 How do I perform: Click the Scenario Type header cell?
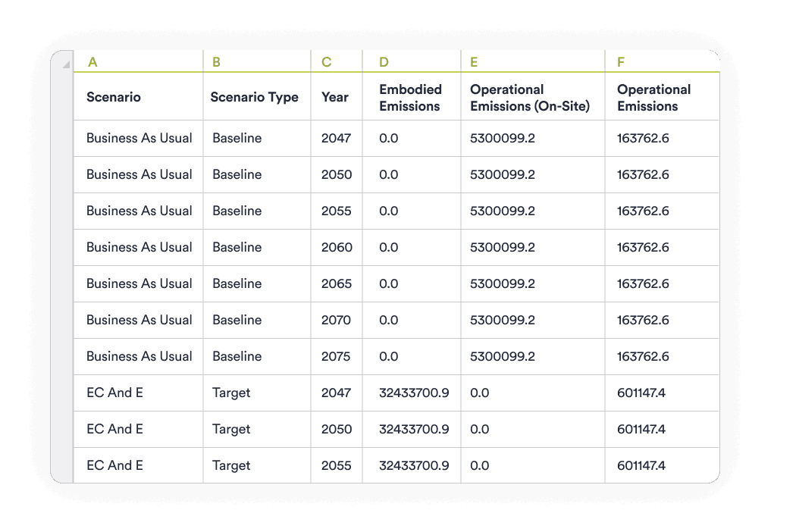point(257,97)
